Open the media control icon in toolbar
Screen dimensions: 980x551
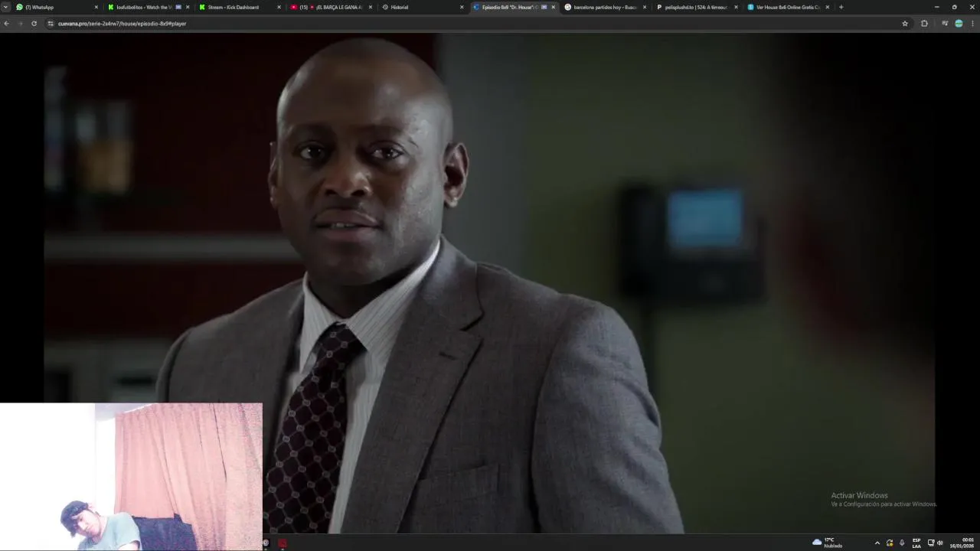[x=945, y=24]
